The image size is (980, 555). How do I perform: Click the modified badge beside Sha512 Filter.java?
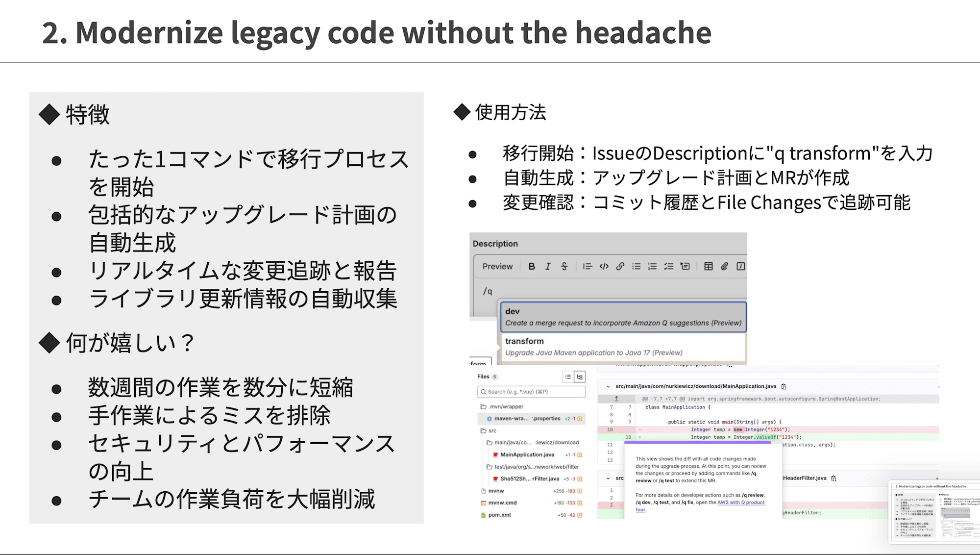(580, 479)
